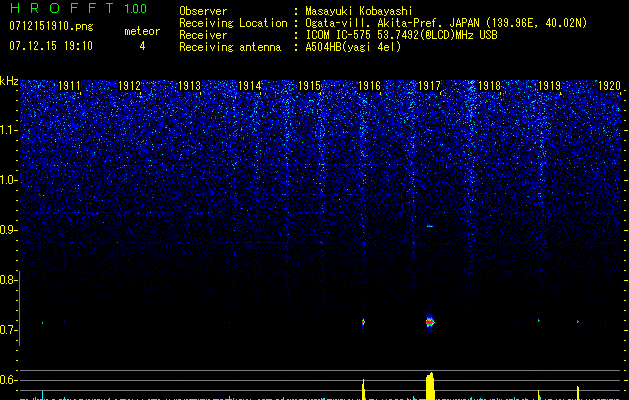Screen dimensions: 629x400
Task: Click the meteor count value 4
Action: (142, 46)
